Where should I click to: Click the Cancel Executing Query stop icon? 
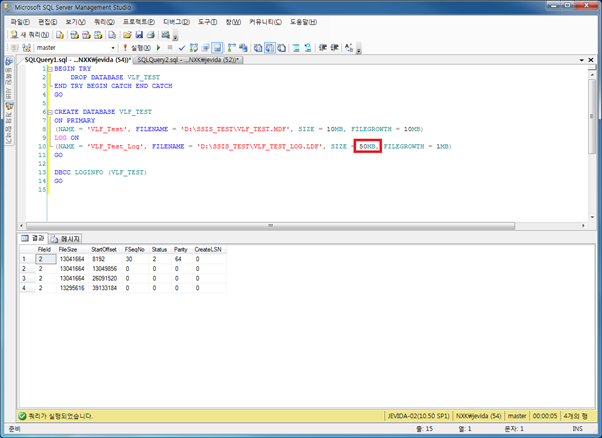pos(170,48)
